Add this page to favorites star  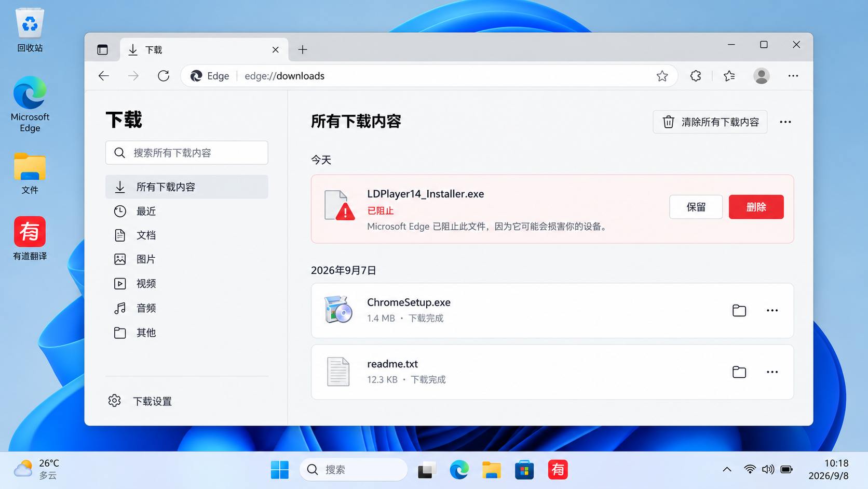click(662, 76)
